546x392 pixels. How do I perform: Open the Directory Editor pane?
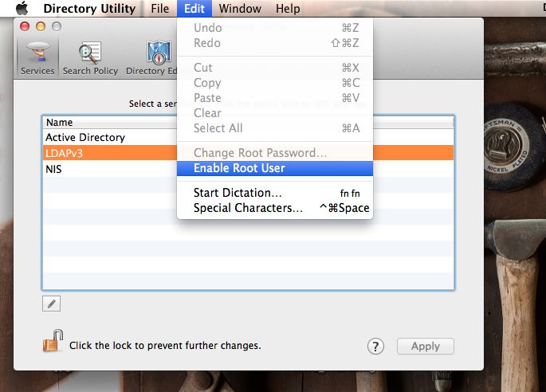coord(151,58)
